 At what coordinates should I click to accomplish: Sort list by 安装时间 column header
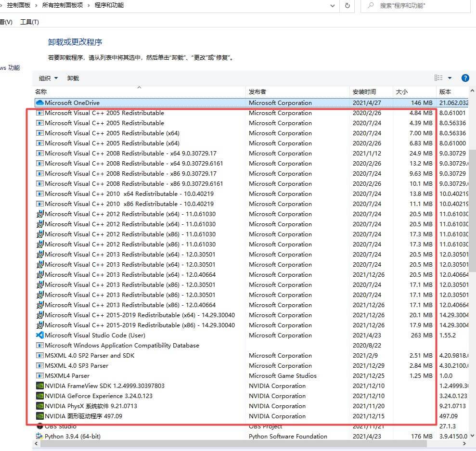pyautogui.click(x=371, y=91)
